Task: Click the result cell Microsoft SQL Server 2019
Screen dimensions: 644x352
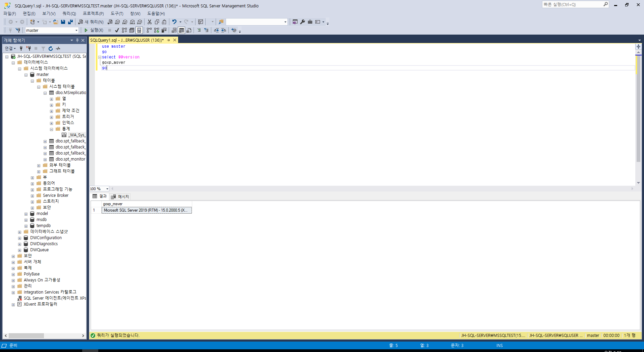Action: click(147, 210)
